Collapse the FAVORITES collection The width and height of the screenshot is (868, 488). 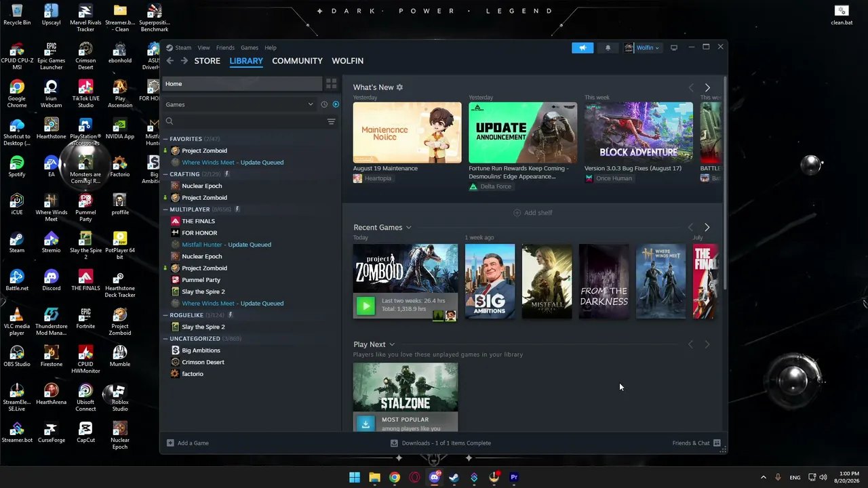coord(165,139)
